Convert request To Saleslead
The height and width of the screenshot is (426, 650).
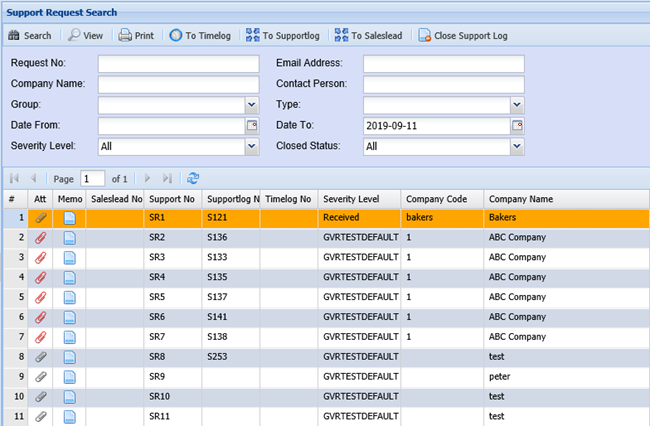pos(370,36)
